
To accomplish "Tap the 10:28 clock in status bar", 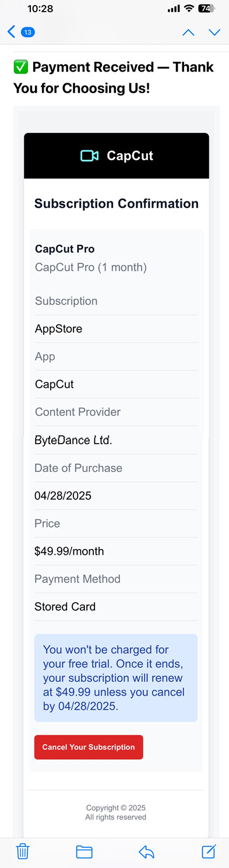I will [40, 9].
